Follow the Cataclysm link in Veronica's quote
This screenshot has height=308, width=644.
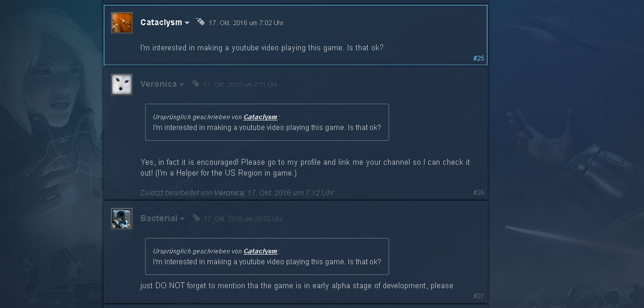pyautogui.click(x=260, y=117)
